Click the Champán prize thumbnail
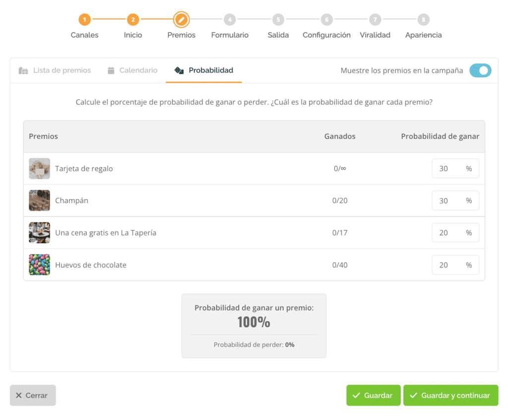Image resolution: width=508 pixels, height=420 pixels. (x=40, y=201)
